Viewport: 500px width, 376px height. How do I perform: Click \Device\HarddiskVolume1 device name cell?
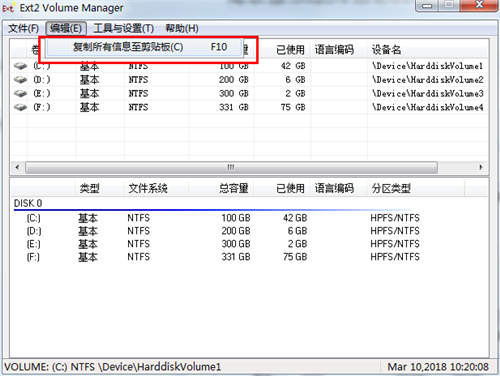tap(427, 66)
